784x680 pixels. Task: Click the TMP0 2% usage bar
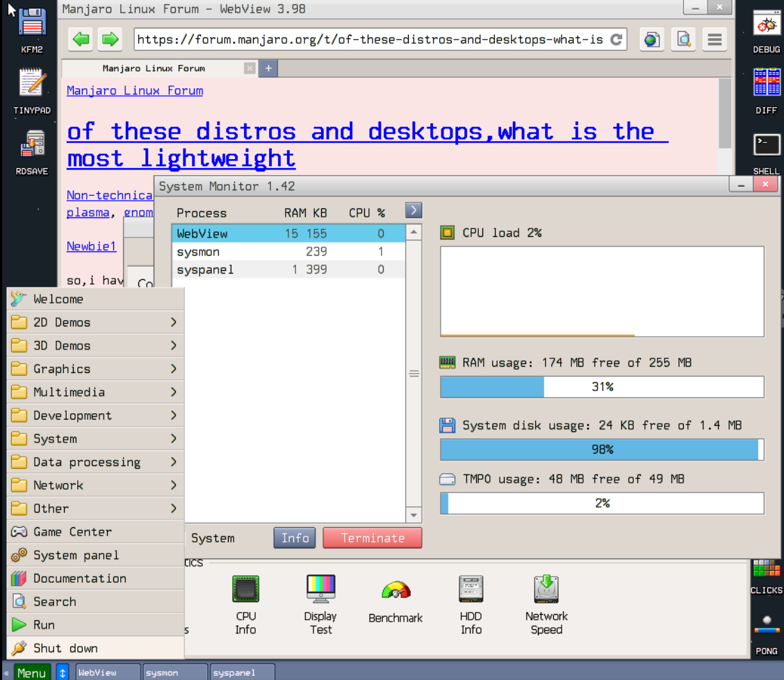click(x=602, y=503)
